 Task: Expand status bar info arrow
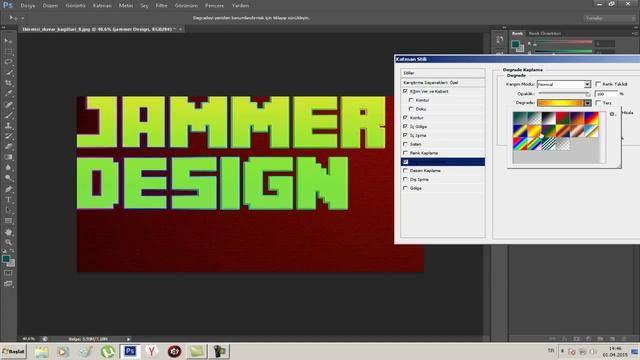tap(129, 339)
